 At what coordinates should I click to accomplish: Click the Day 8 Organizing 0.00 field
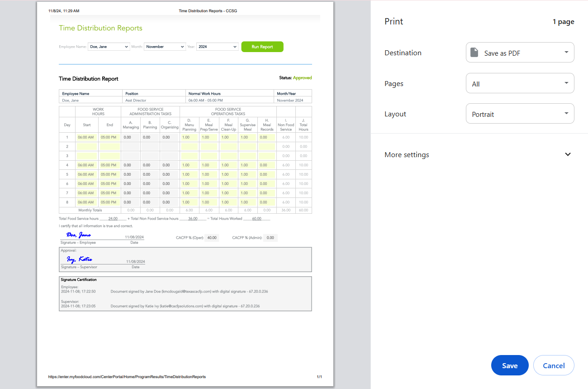[170, 202]
